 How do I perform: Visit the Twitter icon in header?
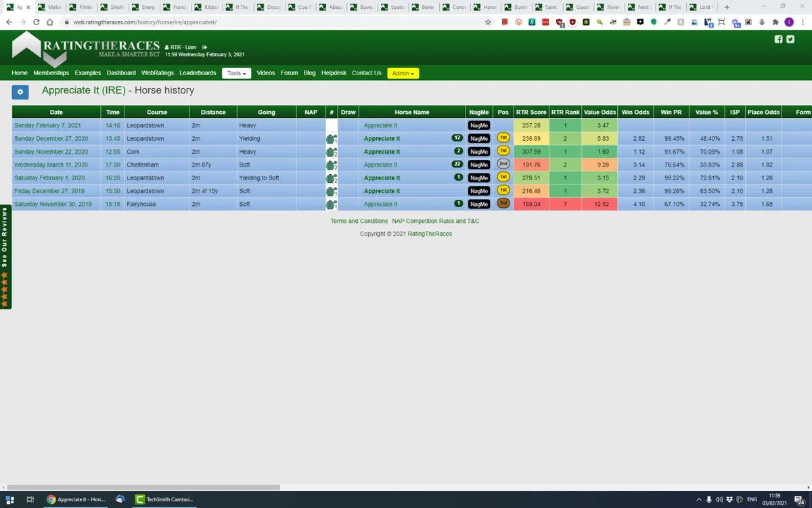791,39
